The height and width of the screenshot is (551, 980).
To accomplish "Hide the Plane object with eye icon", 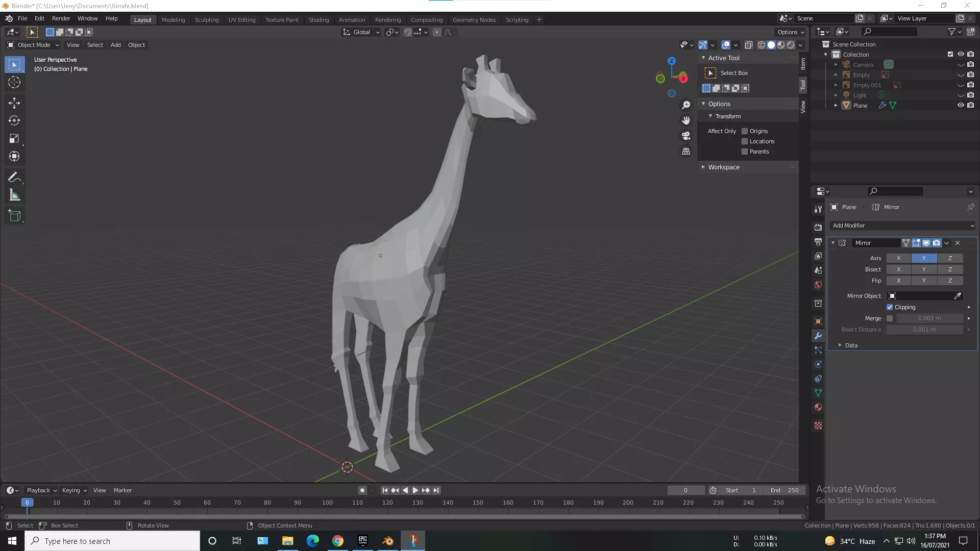I will (x=961, y=105).
